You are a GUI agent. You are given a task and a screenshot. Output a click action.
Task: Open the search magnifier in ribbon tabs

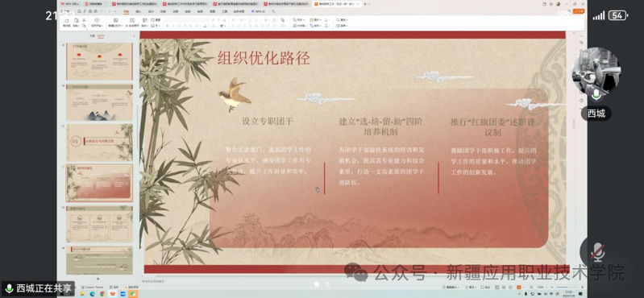273,11
